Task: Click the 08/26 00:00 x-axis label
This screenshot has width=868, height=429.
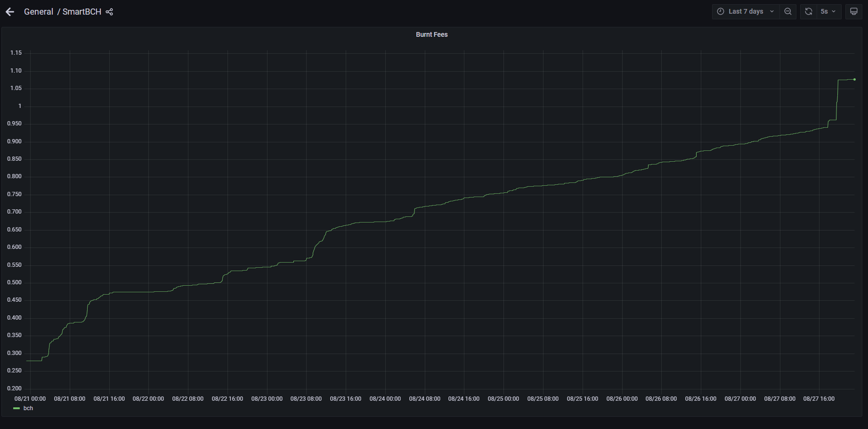Action: pos(622,399)
